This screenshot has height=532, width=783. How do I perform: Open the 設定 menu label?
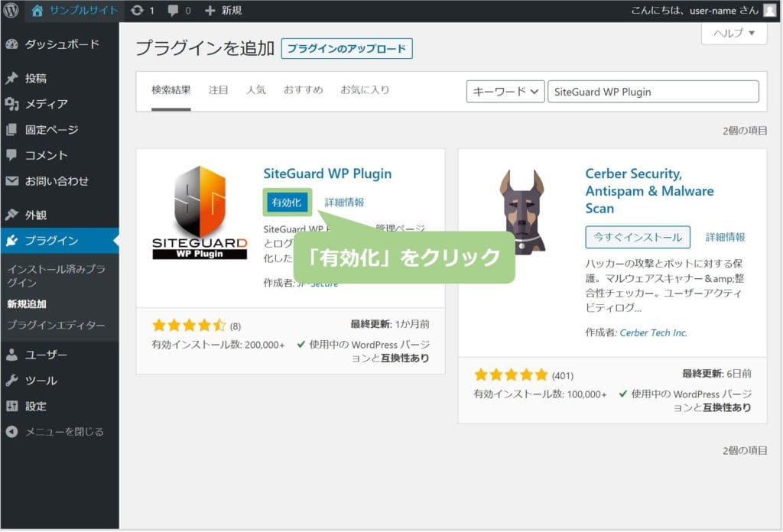[36, 406]
